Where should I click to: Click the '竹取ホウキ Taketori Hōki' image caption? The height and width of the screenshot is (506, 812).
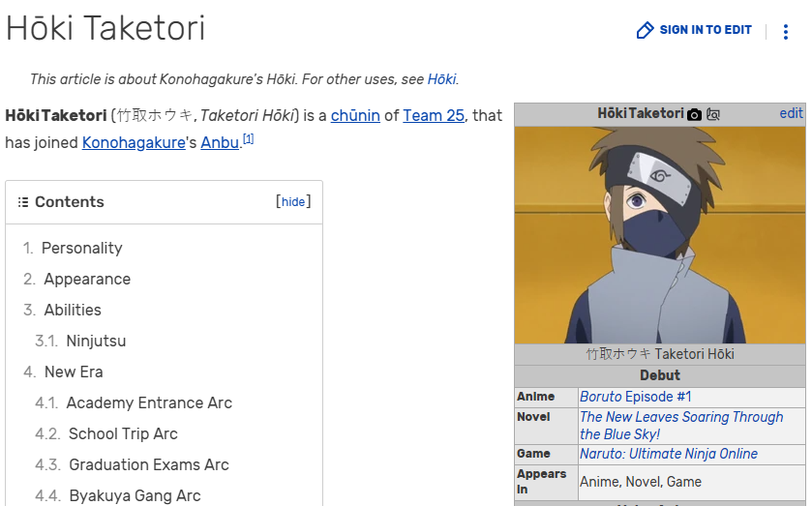tap(660, 354)
